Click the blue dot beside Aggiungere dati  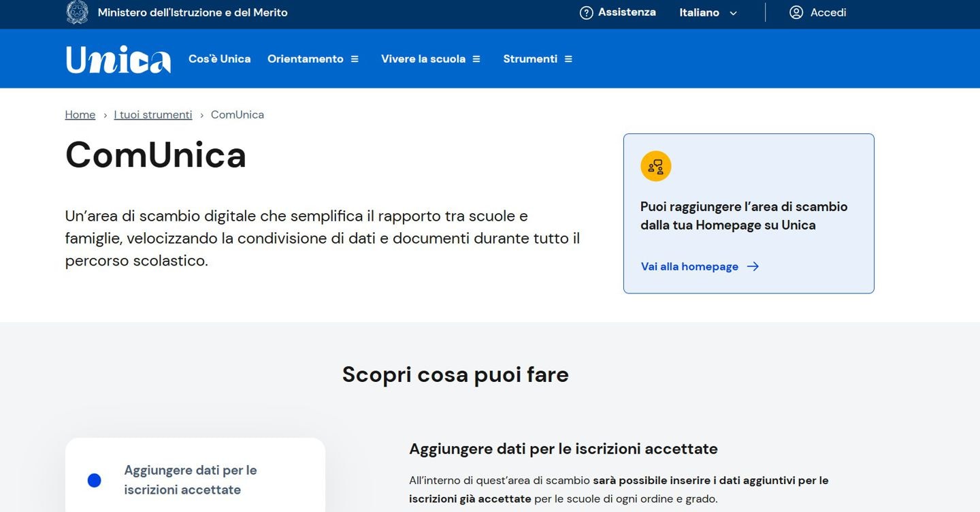(x=95, y=481)
